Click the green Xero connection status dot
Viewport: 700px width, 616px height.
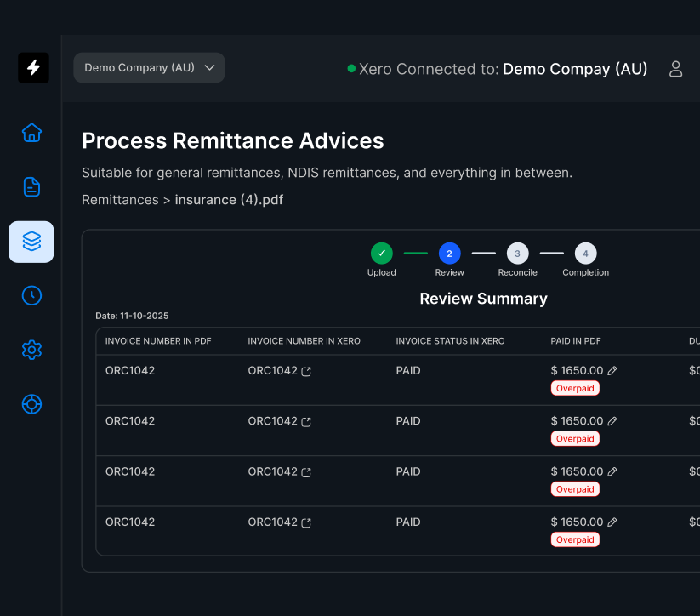(x=351, y=68)
